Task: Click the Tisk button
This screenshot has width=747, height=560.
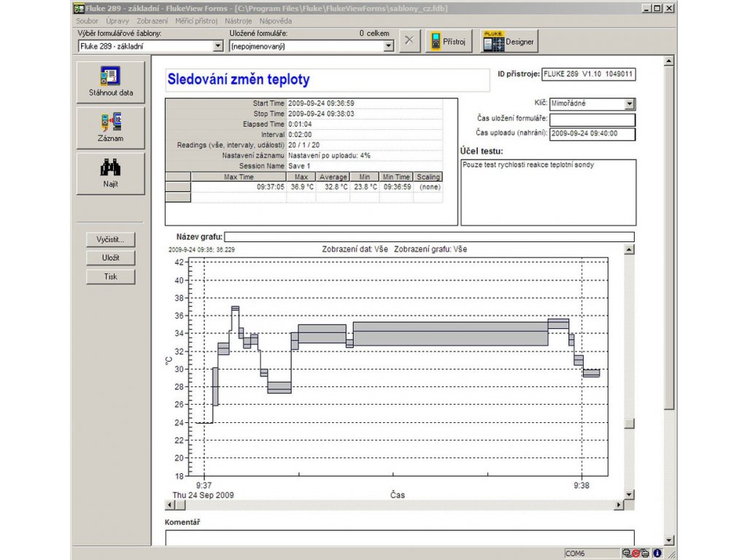Action: pyautogui.click(x=111, y=276)
